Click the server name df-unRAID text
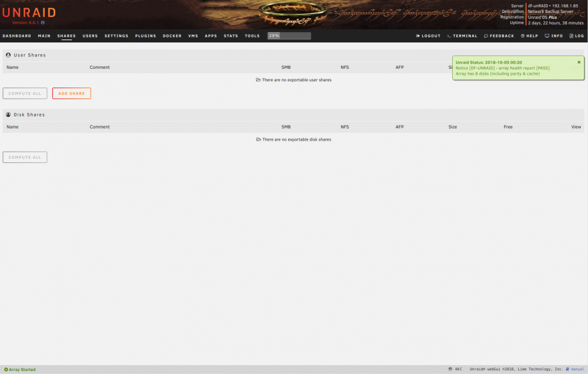 coord(539,6)
